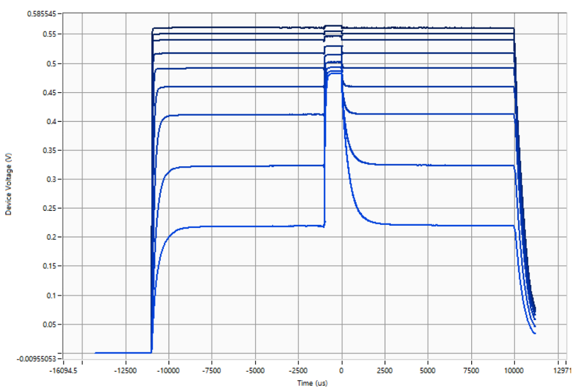Click the y-axis tick label 0.45
The height and width of the screenshot is (392, 575).
(50, 93)
